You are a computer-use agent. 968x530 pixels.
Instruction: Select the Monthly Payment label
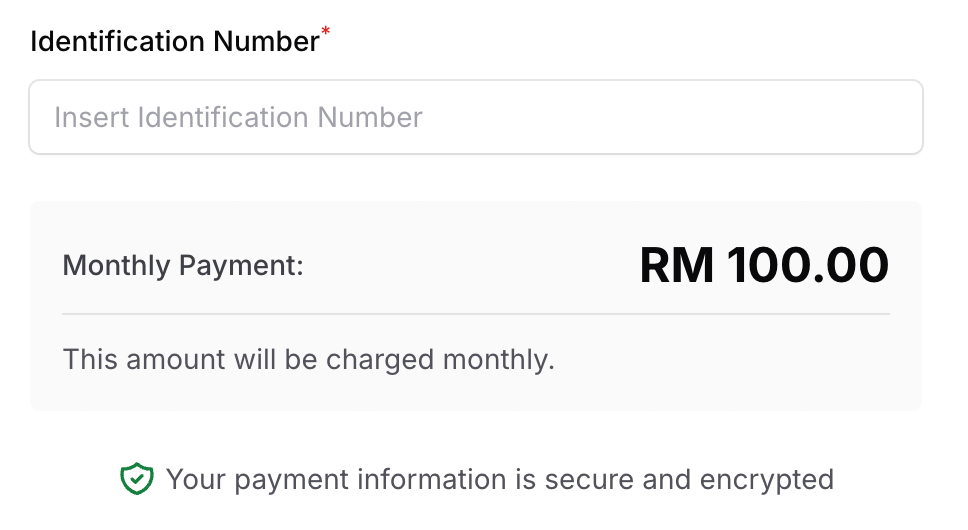click(x=183, y=266)
